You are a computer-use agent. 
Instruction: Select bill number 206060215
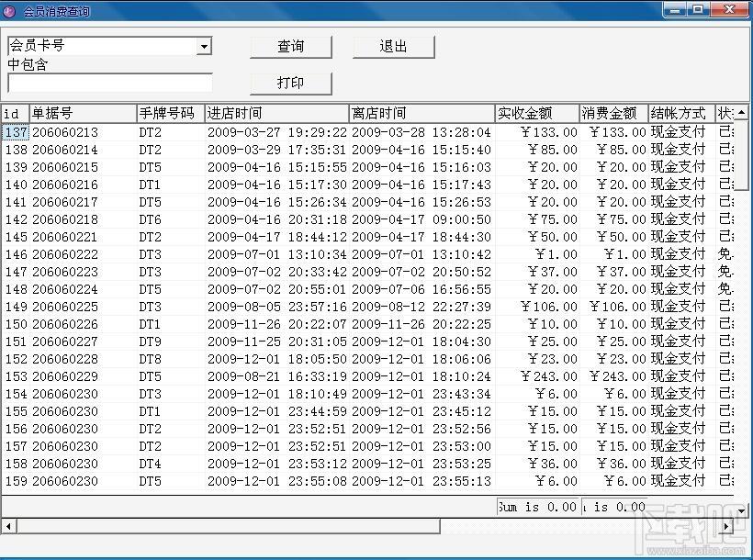coord(65,167)
